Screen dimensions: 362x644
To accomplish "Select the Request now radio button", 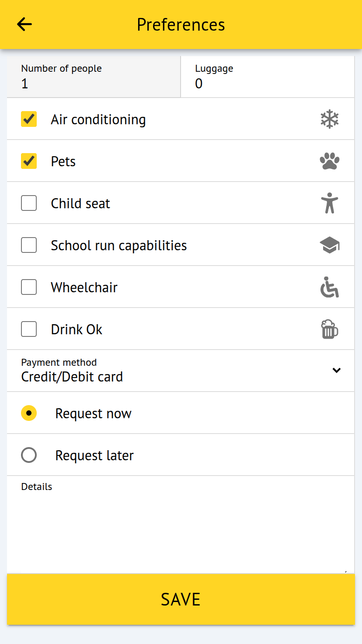I will [x=29, y=413].
